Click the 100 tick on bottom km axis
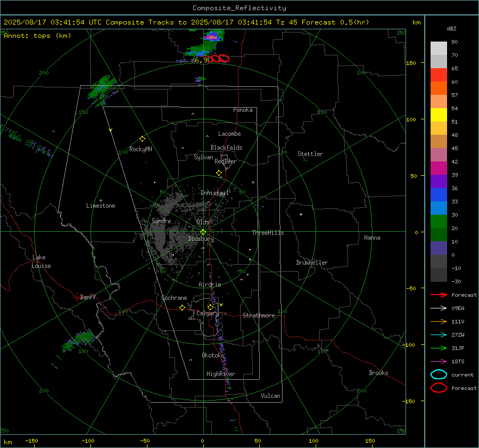Screen dimensions: 479x448 click(313, 441)
